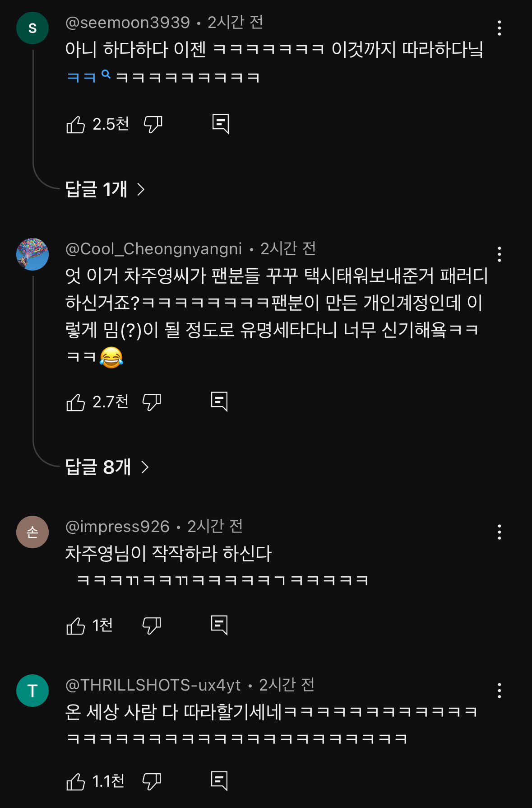532x808 pixels.
Task: Open more options for @seemoon3939 comment
Action: pos(499,28)
